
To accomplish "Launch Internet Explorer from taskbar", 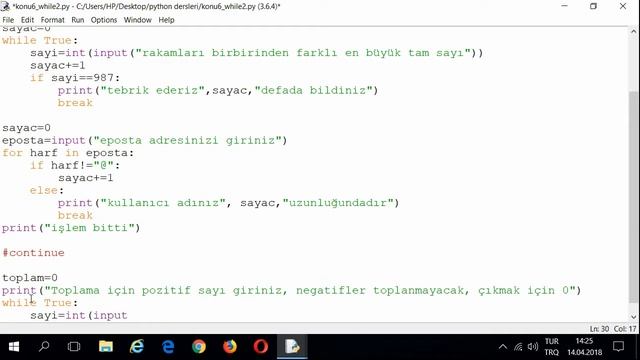I will 137,347.
